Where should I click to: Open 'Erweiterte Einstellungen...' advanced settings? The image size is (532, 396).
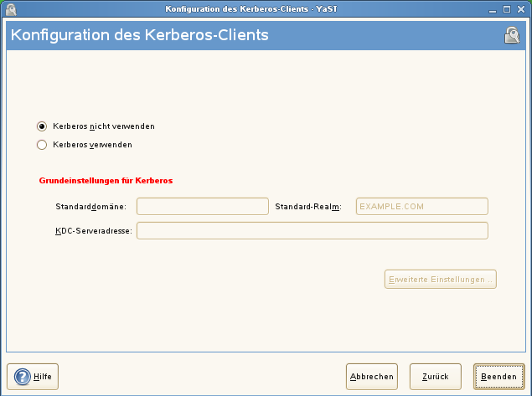(441, 279)
